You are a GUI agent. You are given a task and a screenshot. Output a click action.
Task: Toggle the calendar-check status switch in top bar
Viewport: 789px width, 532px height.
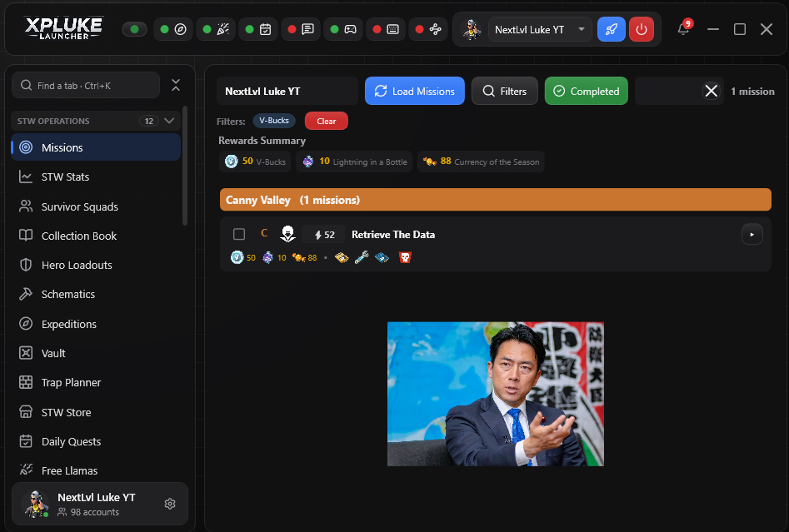[x=258, y=30]
